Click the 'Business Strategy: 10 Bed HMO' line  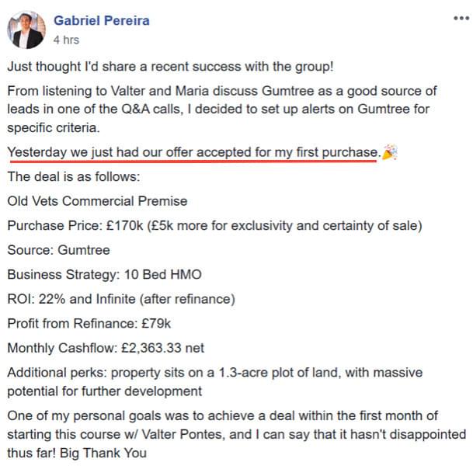pos(104,274)
